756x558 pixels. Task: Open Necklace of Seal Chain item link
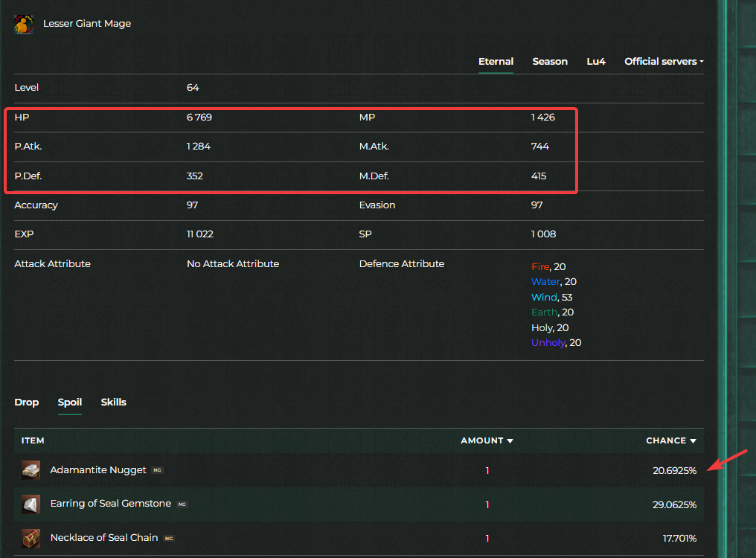tap(104, 537)
